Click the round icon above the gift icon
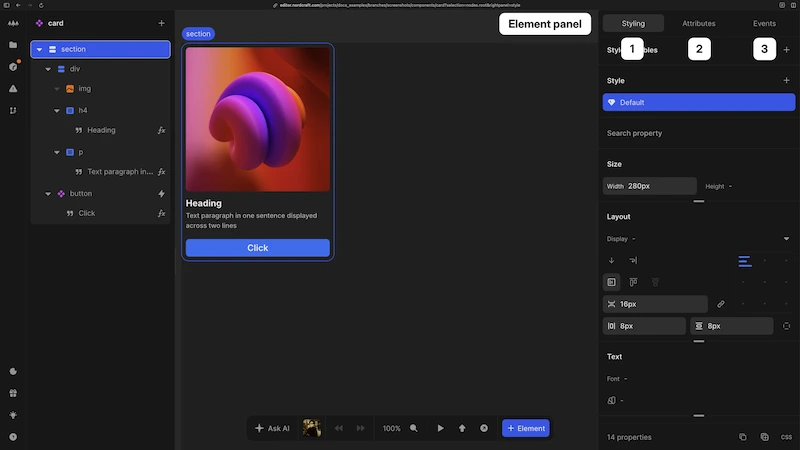800x450 pixels. click(13, 371)
